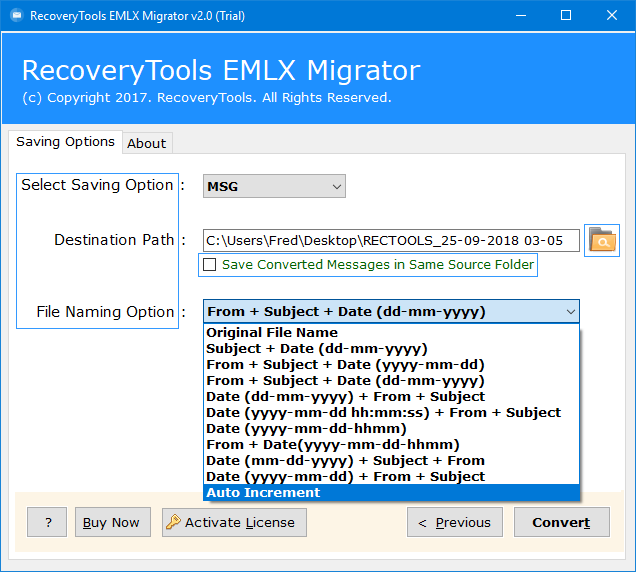The image size is (636, 572).
Task: Select From + Subject + Date (dd-mm-yyyy) list entry
Action: pos(391,381)
